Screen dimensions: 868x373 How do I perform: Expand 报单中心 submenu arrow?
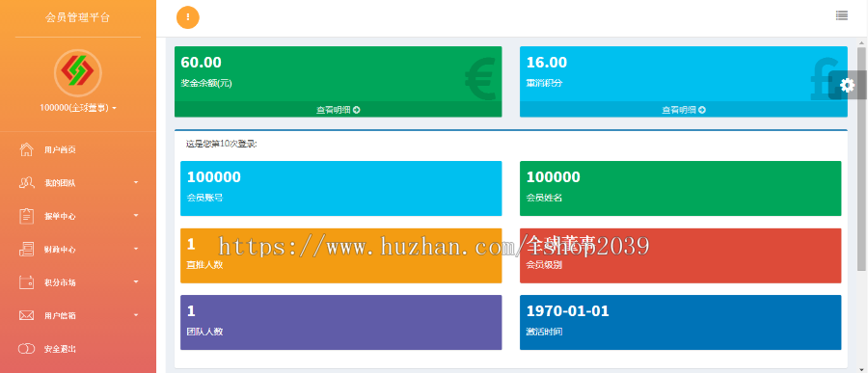click(x=136, y=216)
